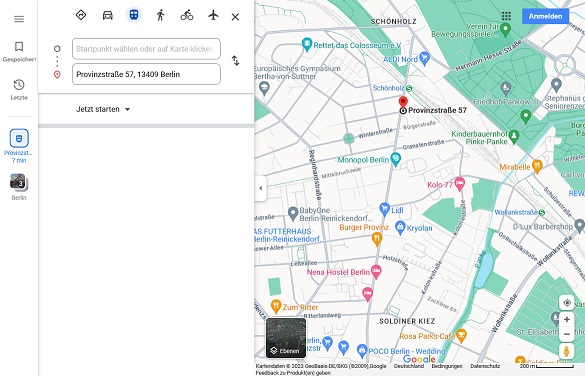The width and height of the screenshot is (585, 376).
Task: Open the Ebenen layers switcher
Action: tap(286, 338)
